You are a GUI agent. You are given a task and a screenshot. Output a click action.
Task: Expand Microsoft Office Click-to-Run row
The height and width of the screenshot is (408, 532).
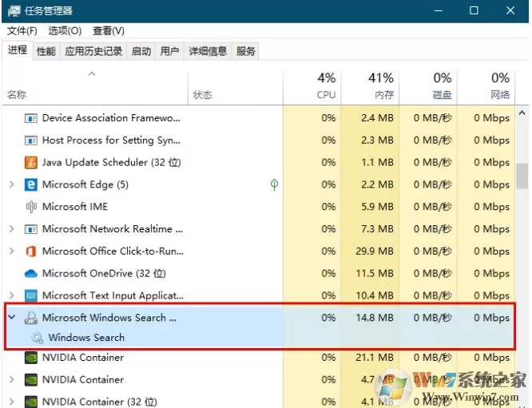(11, 251)
